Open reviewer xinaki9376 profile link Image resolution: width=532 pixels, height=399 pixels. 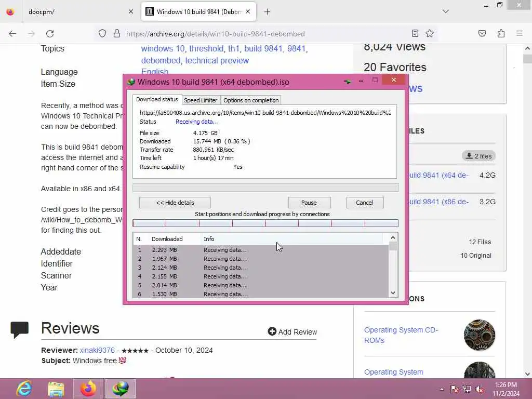[x=97, y=350]
